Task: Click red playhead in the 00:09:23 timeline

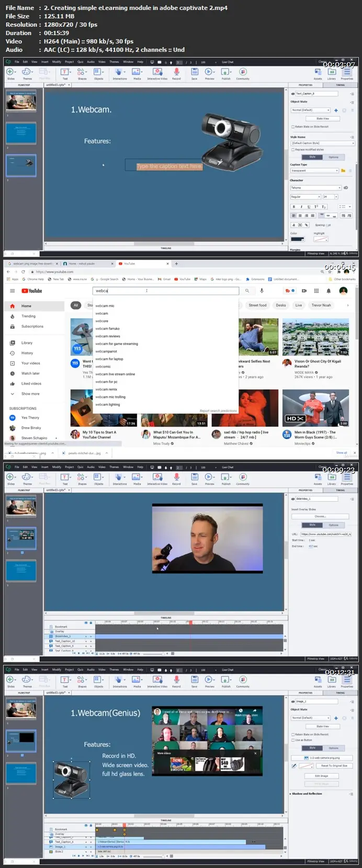Action: tap(190, 622)
